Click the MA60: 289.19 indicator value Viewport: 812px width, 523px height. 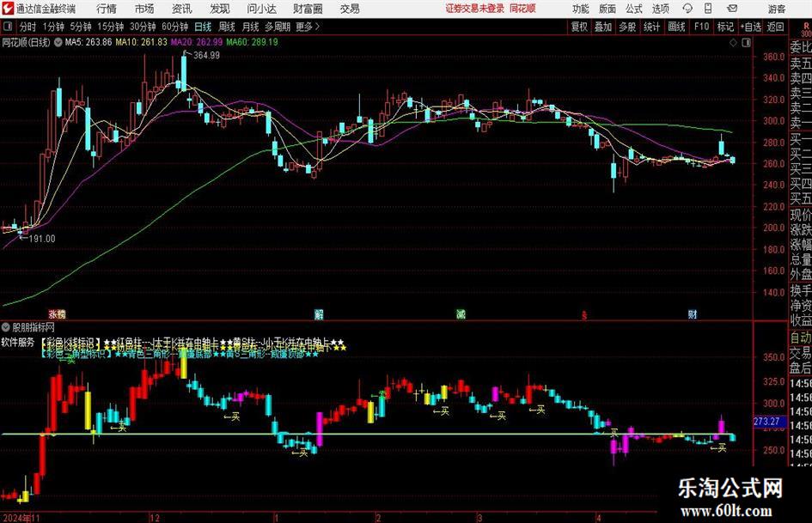[253, 42]
